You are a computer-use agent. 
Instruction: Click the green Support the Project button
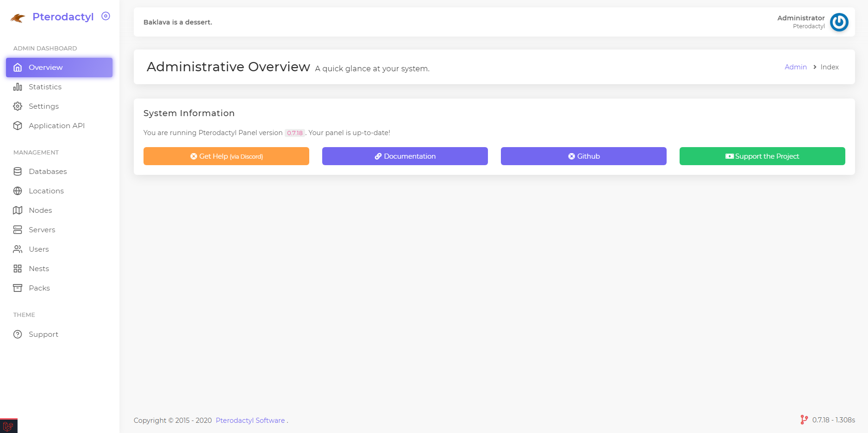click(x=762, y=156)
